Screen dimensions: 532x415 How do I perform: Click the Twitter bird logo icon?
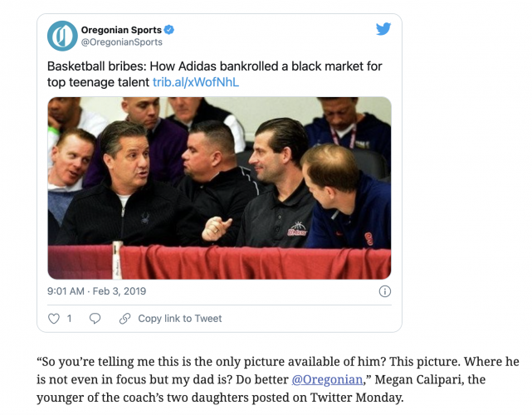tap(383, 29)
